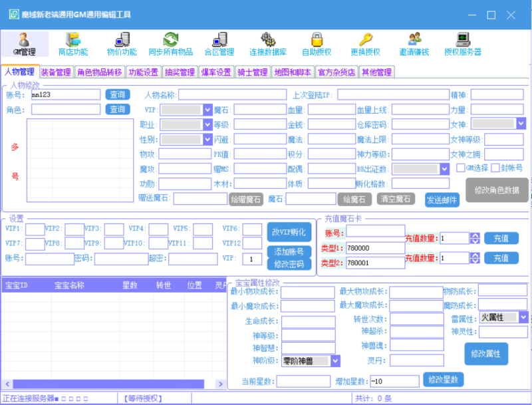Image resolution: width=532 pixels, height=405 pixels.
Task: Click 充值 button for 类型1
Action: click(501, 239)
